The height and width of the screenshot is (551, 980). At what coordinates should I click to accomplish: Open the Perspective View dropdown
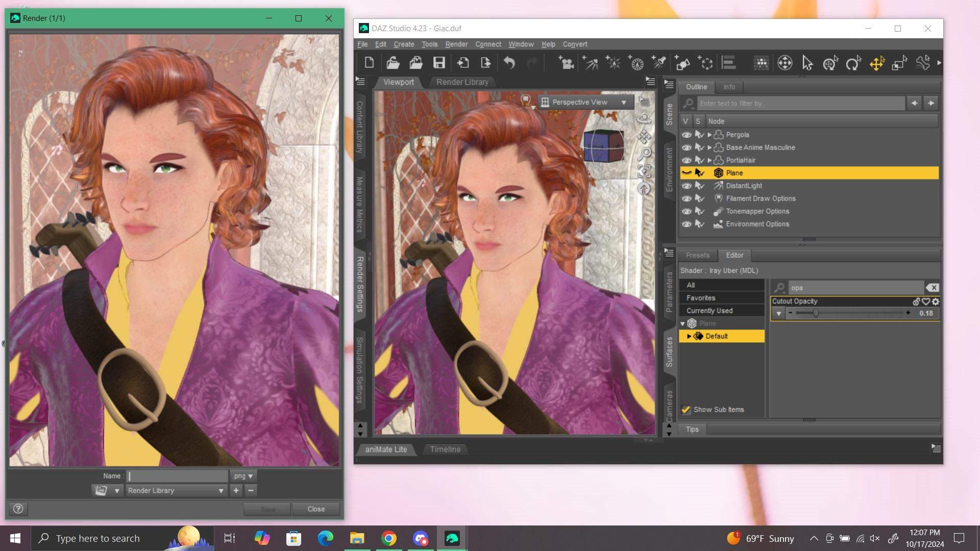tap(586, 102)
